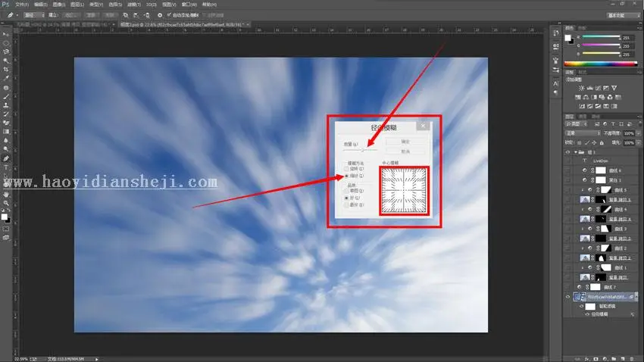
Task: Click the Vibrance triangle adjustment icon
Action: coord(614,88)
